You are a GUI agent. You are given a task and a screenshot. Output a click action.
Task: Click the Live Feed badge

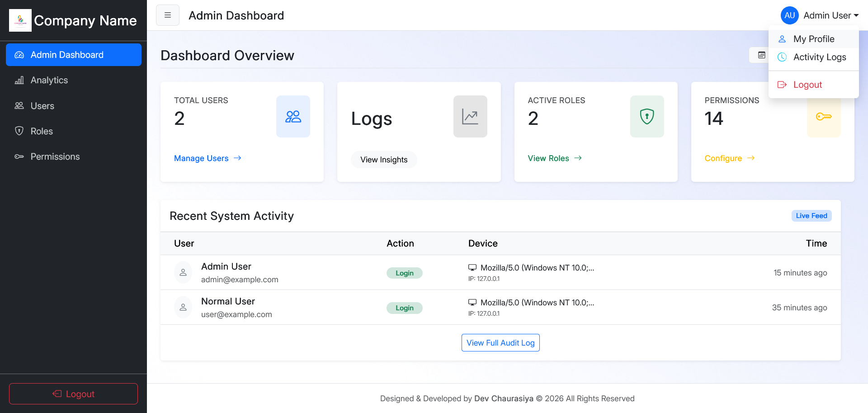coord(811,216)
